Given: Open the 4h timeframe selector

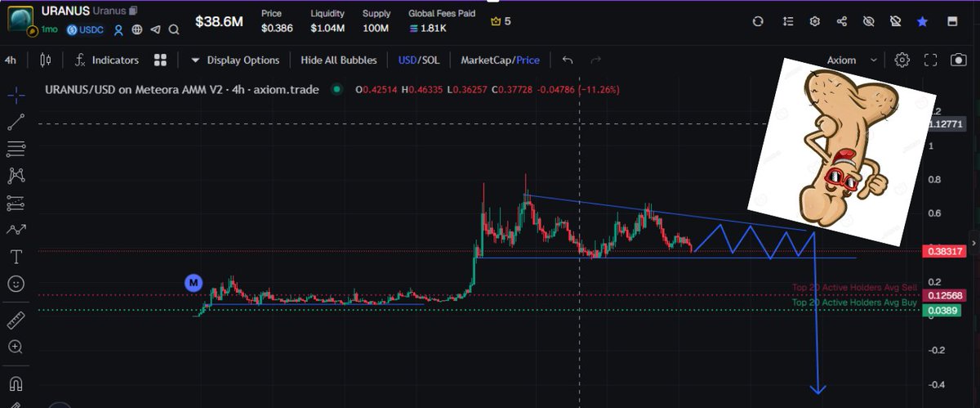Looking at the screenshot, I should point(11,60).
